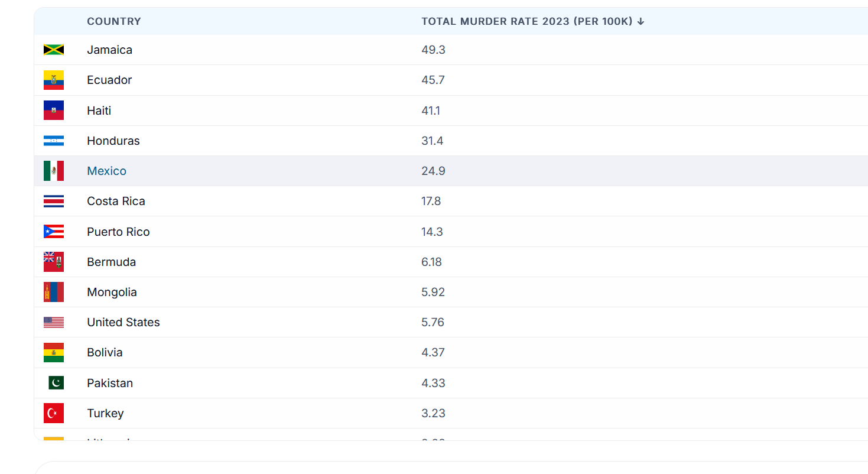The height and width of the screenshot is (474, 868).
Task: Sort by Total Murder Rate 2023 column
Action: click(x=533, y=21)
